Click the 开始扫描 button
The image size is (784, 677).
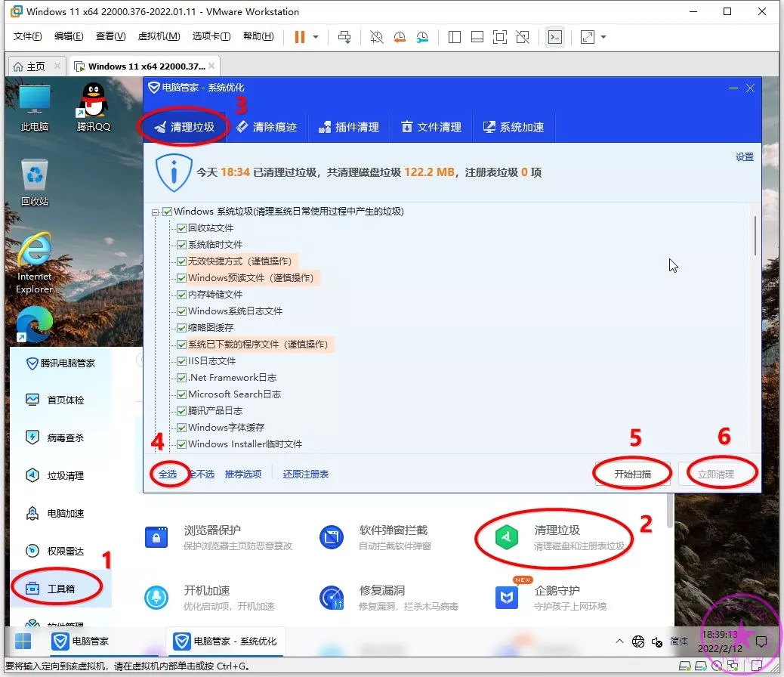click(x=632, y=474)
